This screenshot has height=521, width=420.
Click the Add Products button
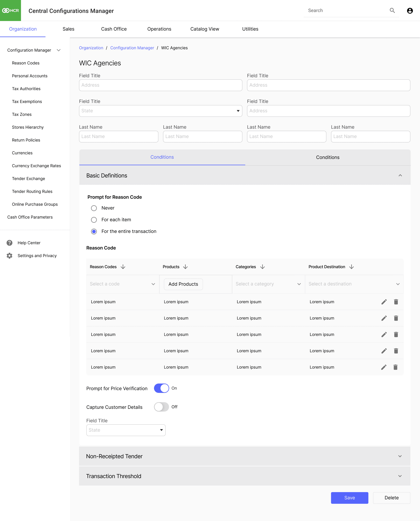point(183,284)
